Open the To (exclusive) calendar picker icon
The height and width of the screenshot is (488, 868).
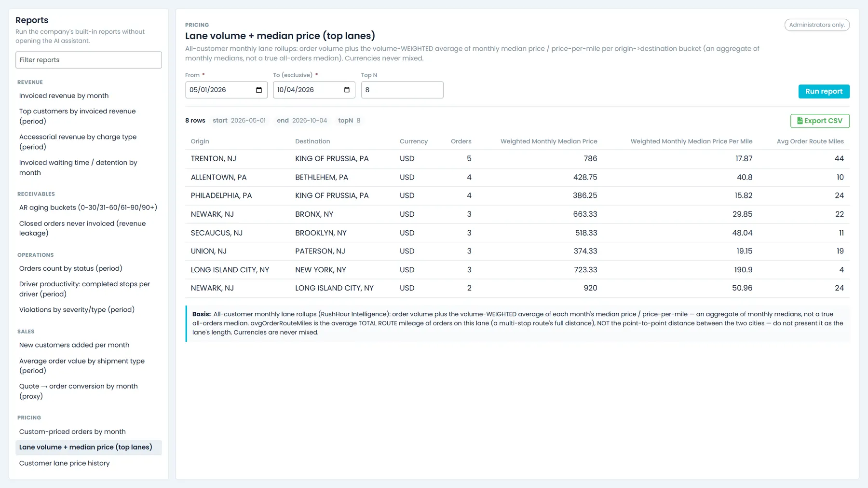pyautogui.click(x=347, y=90)
